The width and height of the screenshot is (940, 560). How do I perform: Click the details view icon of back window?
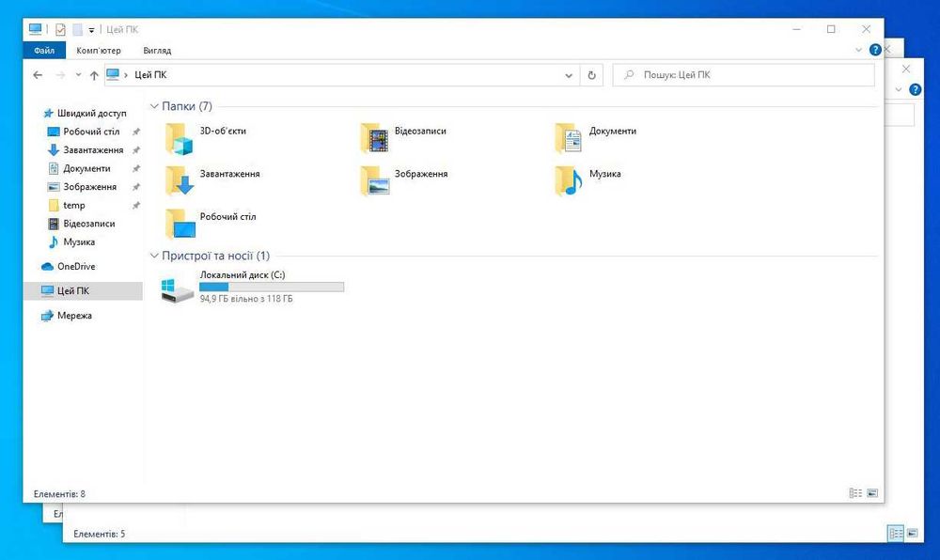click(x=896, y=533)
